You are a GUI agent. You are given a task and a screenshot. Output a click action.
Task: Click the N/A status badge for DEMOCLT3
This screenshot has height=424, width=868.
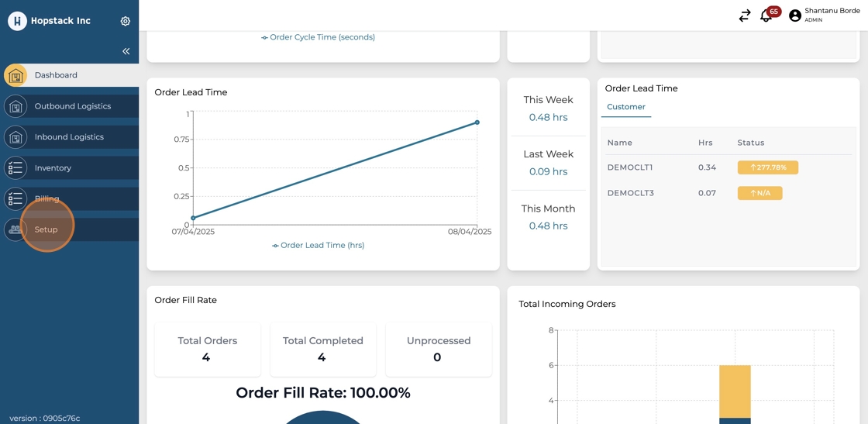pyautogui.click(x=759, y=193)
